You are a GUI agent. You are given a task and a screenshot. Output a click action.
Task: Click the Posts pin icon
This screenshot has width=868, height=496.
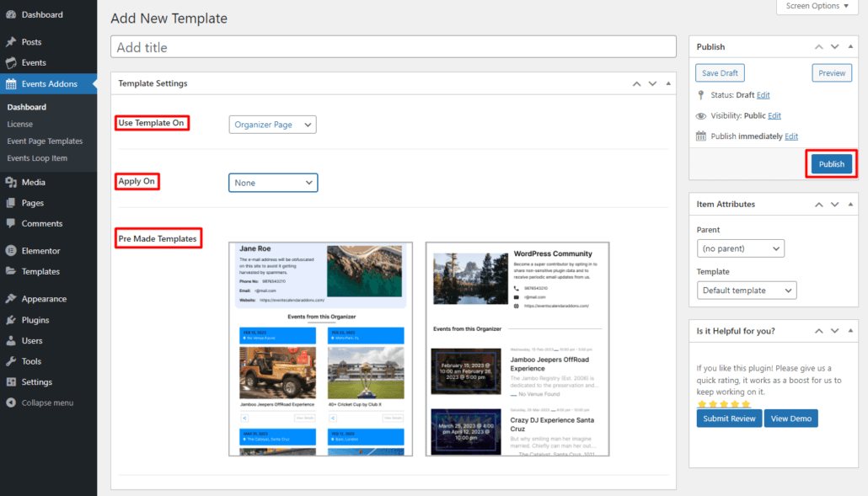[11, 42]
